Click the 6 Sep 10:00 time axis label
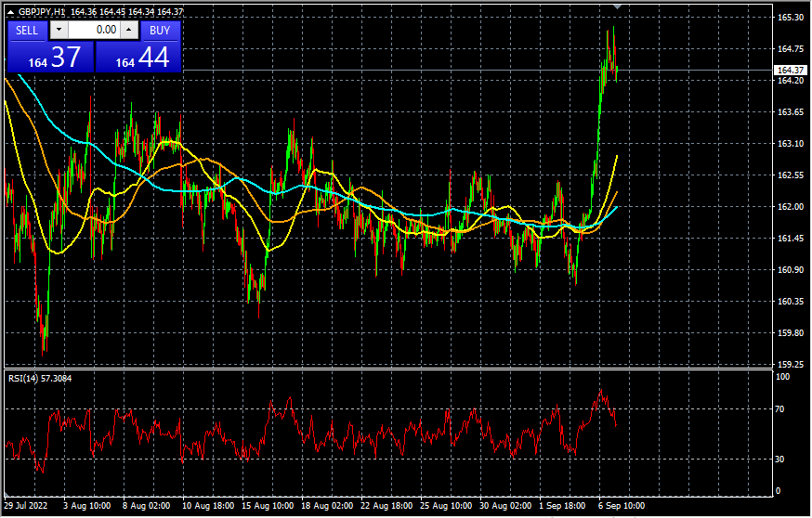This screenshot has width=812, height=518. pos(623,506)
